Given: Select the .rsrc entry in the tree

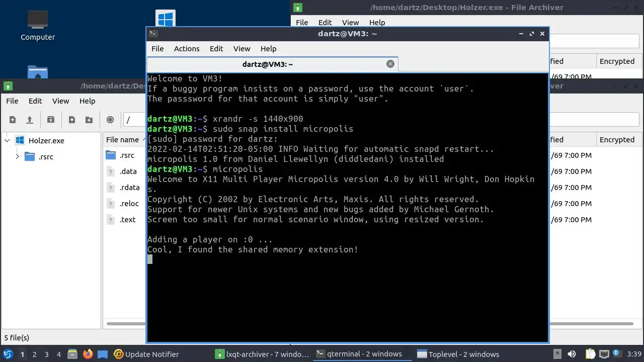Looking at the screenshot, I should pyautogui.click(x=46, y=156).
